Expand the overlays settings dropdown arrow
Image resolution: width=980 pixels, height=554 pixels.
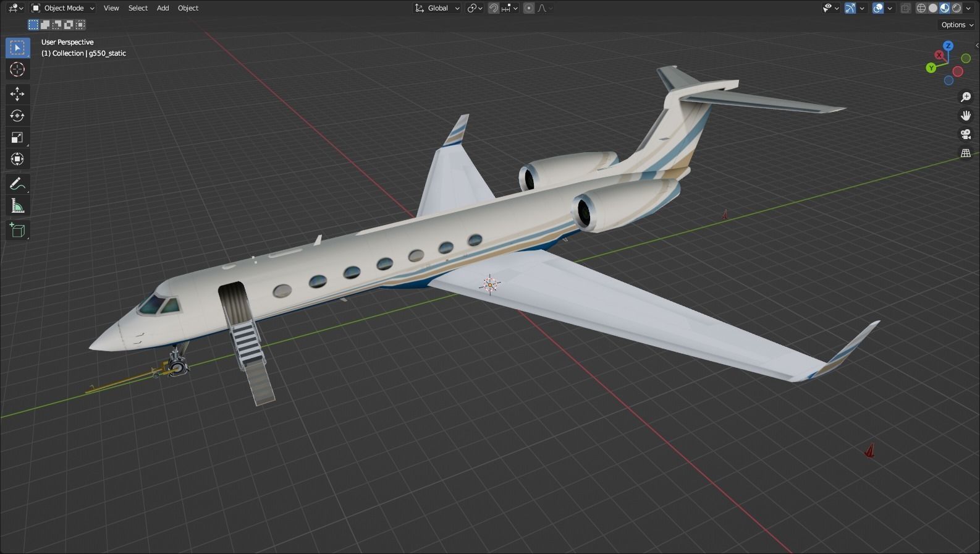coord(890,8)
